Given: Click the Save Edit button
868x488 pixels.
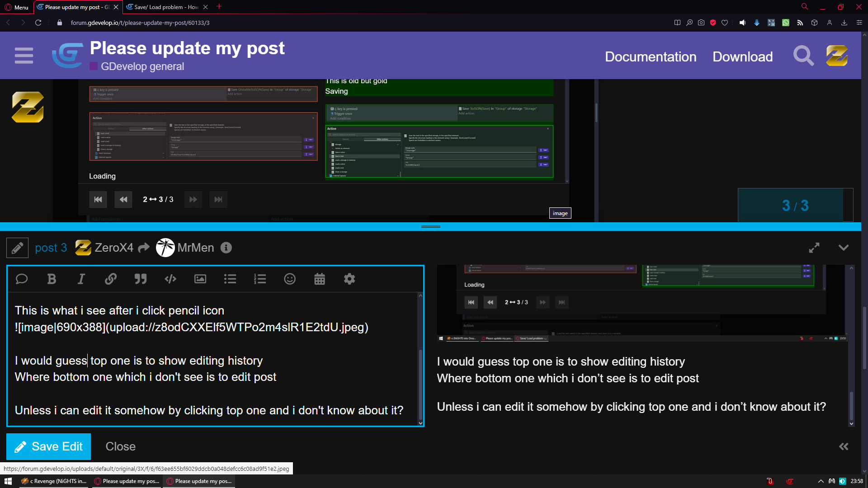Looking at the screenshot, I should [x=48, y=446].
